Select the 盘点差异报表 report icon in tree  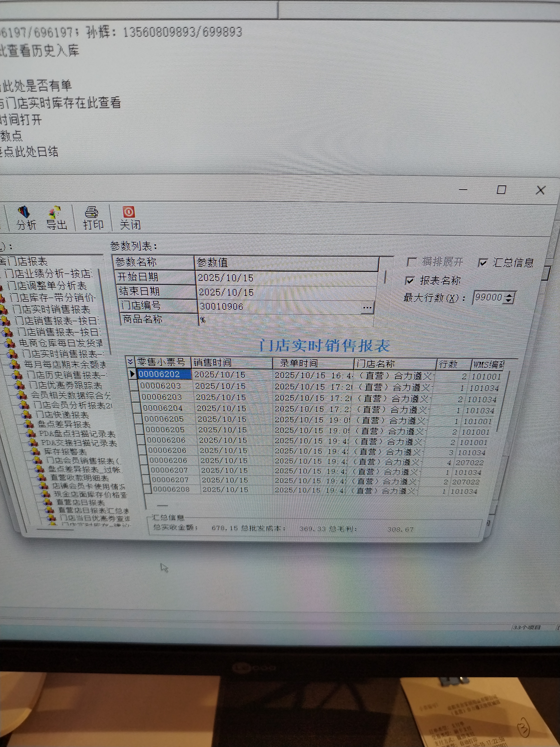point(29,424)
